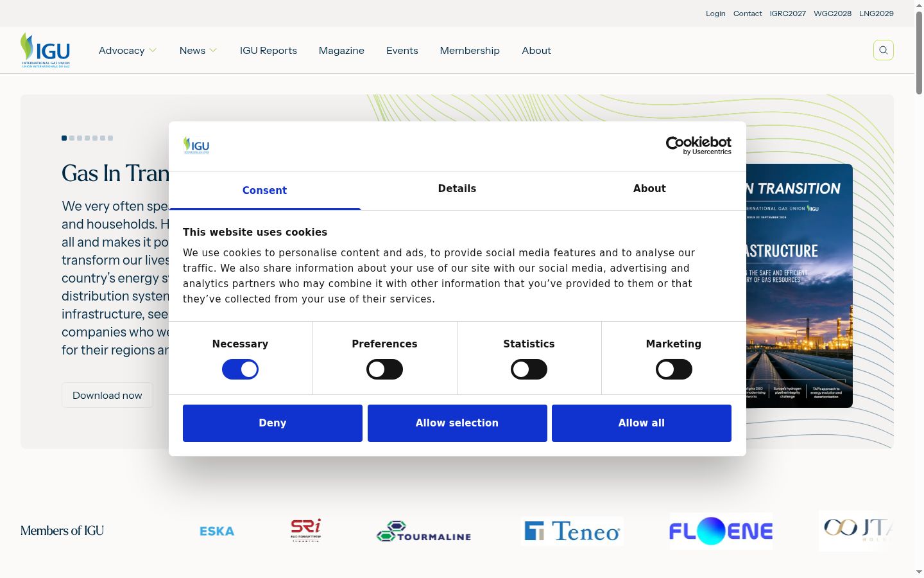Enable the Preferences cookies switch

(384, 369)
